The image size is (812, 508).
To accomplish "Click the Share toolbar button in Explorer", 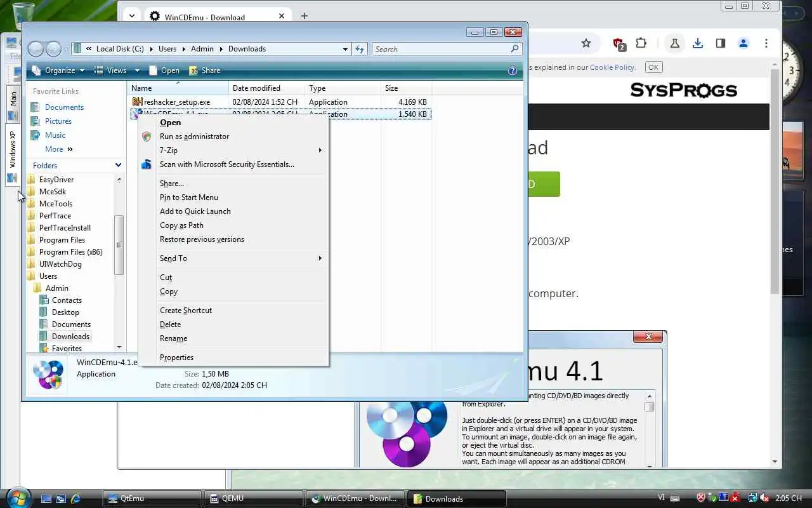I will click(x=204, y=70).
